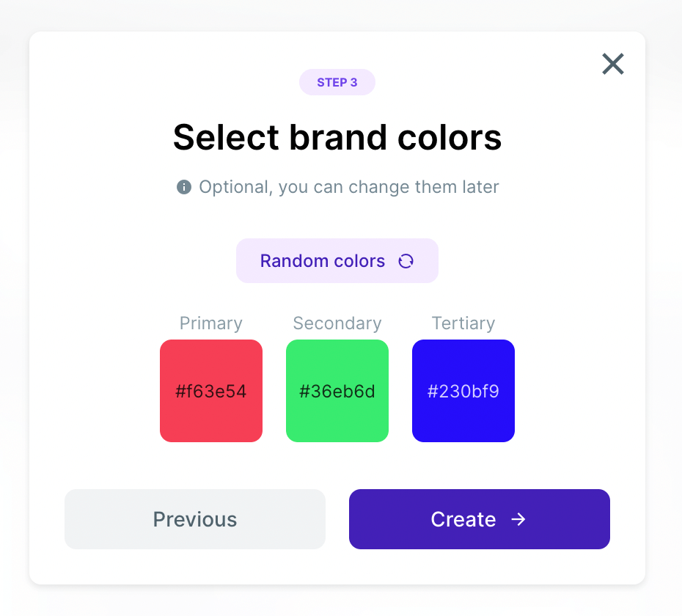Click the Select brand colors heading
Image resolution: width=682 pixels, height=616 pixels.
pos(337,137)
